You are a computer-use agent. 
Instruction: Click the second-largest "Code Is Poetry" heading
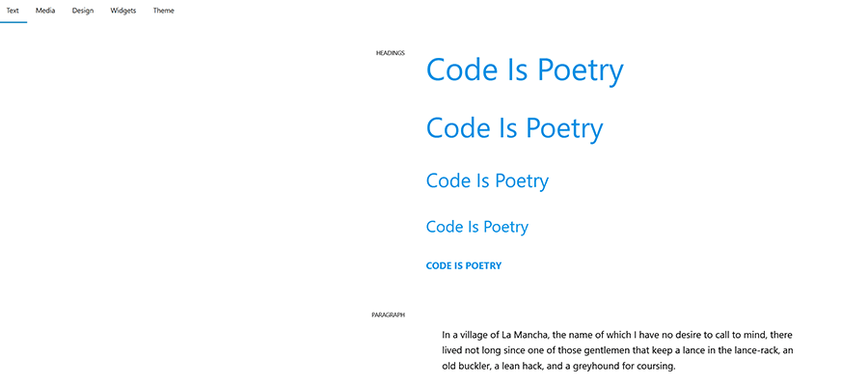[514, 127]
